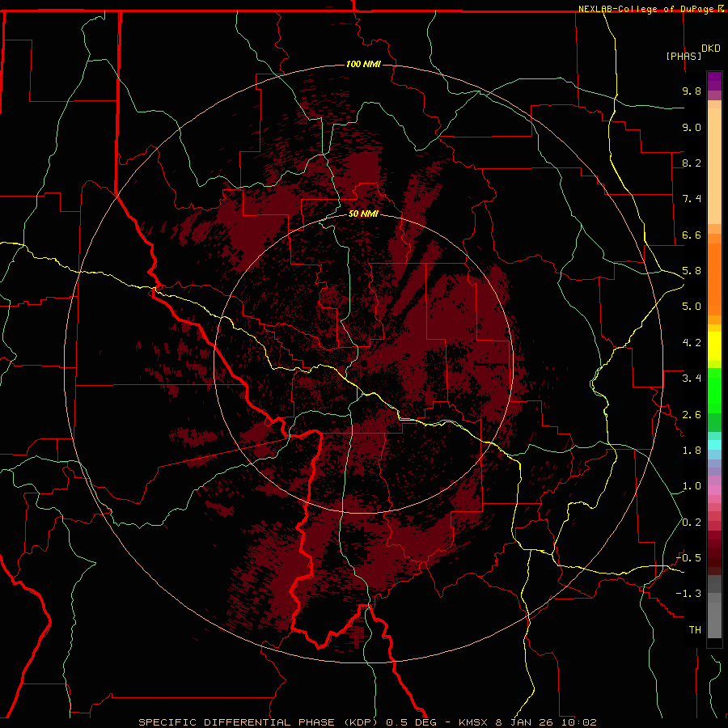This screenshot has height=728, width=728.
Task: Select the 9.0 value on the color scale
Action: point(692,127)
